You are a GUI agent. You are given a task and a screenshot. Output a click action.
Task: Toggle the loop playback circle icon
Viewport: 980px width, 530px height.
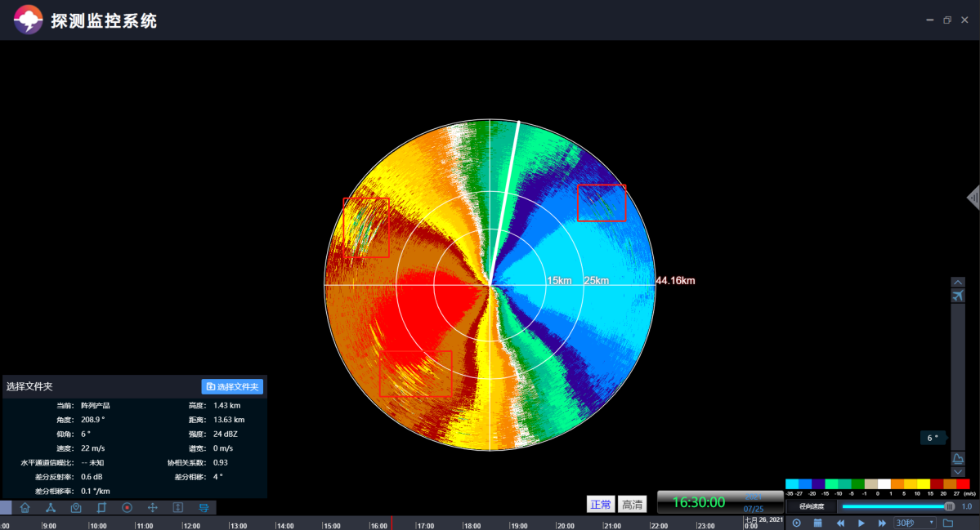pos(796,523)
